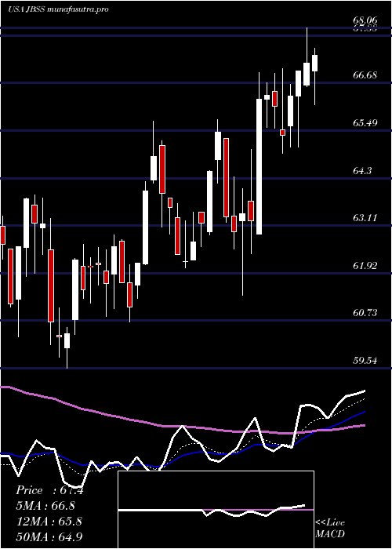Select the 59.54 price axis label
The width and height of the screenshot is (392, 549).
coord(365,360)
